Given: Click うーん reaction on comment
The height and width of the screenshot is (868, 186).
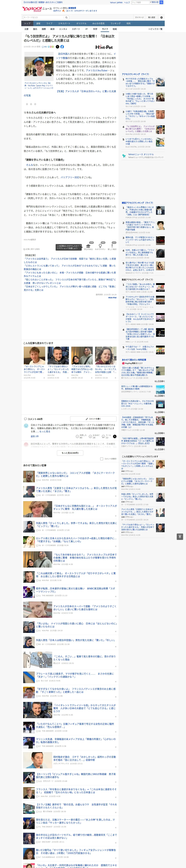Looking at the screenshot, I should tap(107, 436).
